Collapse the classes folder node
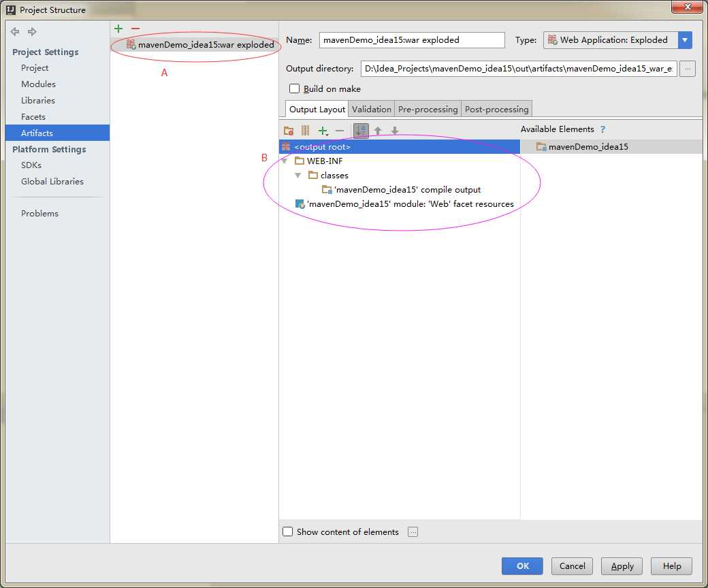Image resolution: width=708 pixels, height=588 pixels. click(x=297, y=176)
